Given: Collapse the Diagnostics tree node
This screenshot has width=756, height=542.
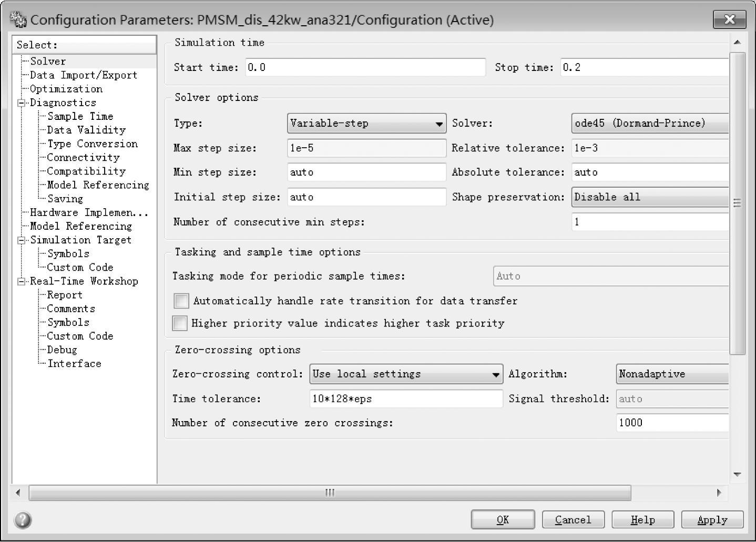Looking at the screenshot, I should [x=22, y=103].
